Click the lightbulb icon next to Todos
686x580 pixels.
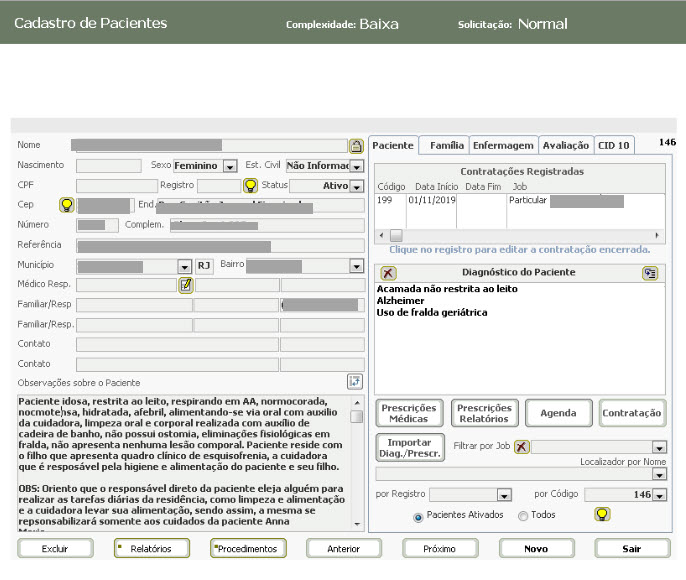tap(602, 514)
